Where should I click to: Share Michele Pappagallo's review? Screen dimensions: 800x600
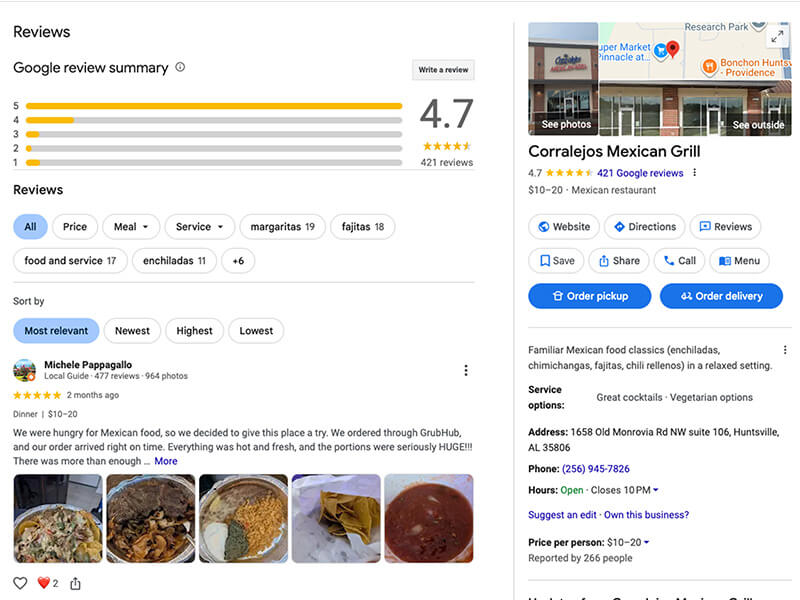pyautogui.click(x=75, y=583)
